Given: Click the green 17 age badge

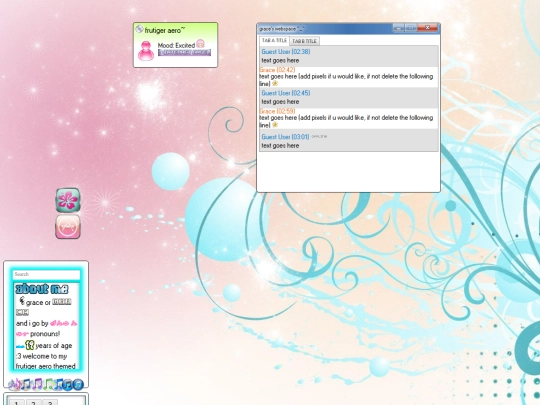Looking at the screenshot, I should point(30,345).
